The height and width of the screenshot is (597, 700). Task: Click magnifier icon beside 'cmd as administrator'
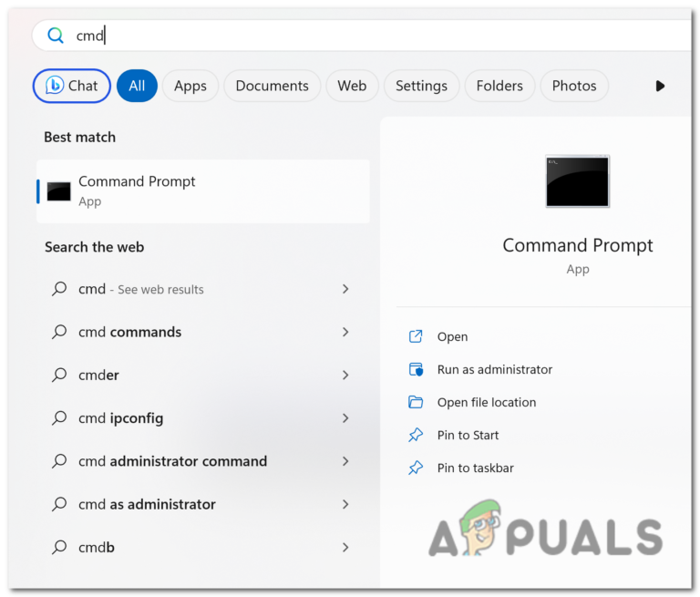tap(59, 504)
